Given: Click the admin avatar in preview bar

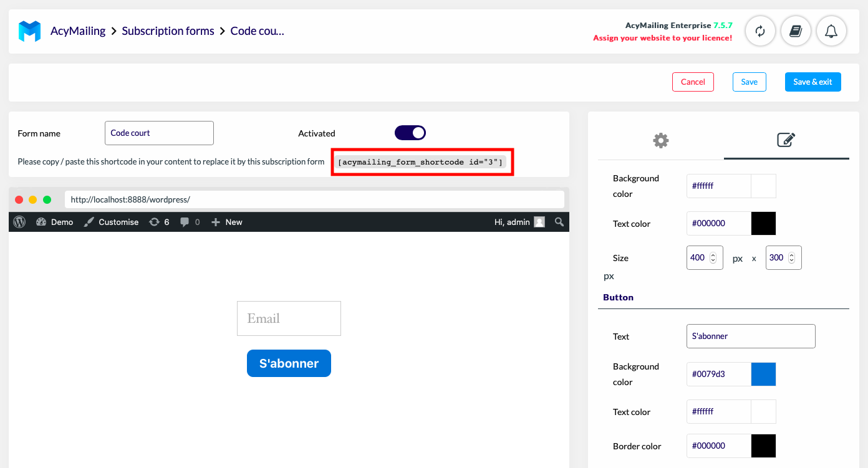Looking at the screenshot, I should coord(539,222).
